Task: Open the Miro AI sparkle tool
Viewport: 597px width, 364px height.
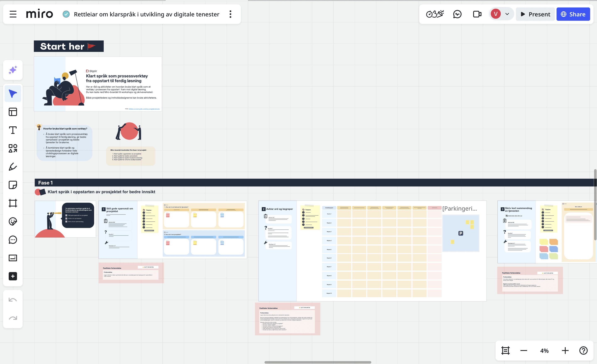Action: pos(13,70)
